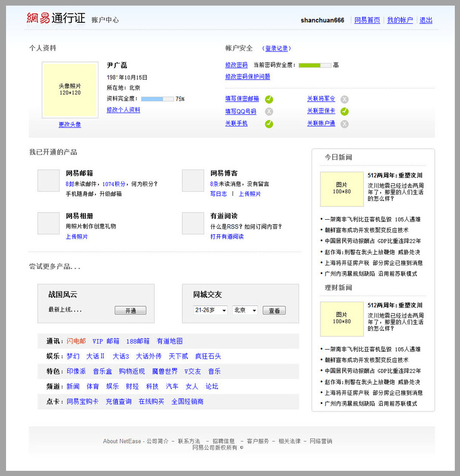Click gray X icon beside 填写QQ号码
The image size is (460, 476).
pyautogui.click(x=269, y=112)
